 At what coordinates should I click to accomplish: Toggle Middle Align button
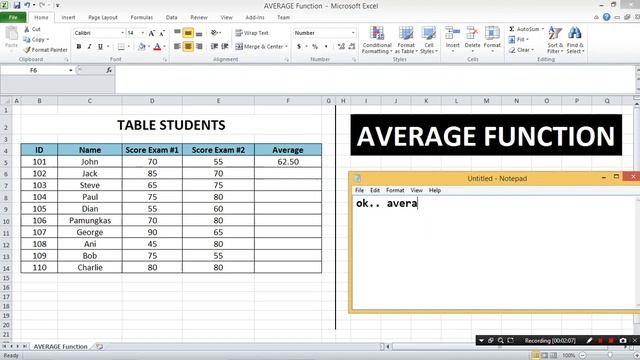pos(188,33)
